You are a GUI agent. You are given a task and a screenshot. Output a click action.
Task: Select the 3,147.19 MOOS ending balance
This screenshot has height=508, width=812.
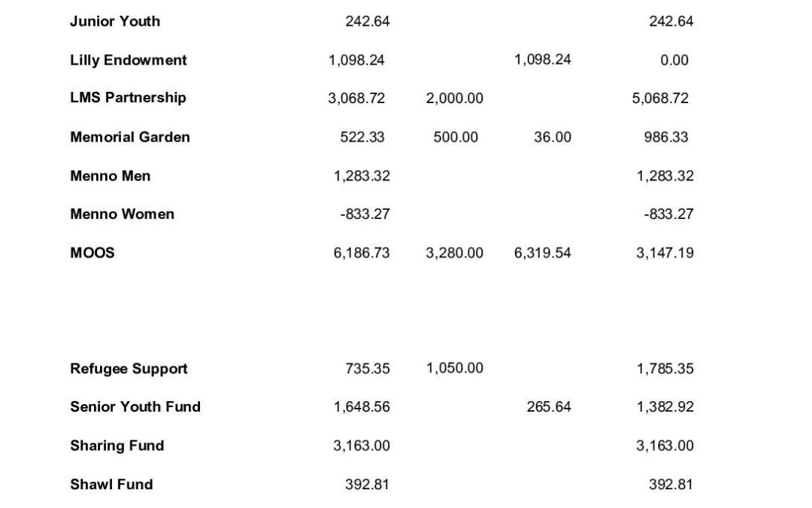click(x=665, y=253)
